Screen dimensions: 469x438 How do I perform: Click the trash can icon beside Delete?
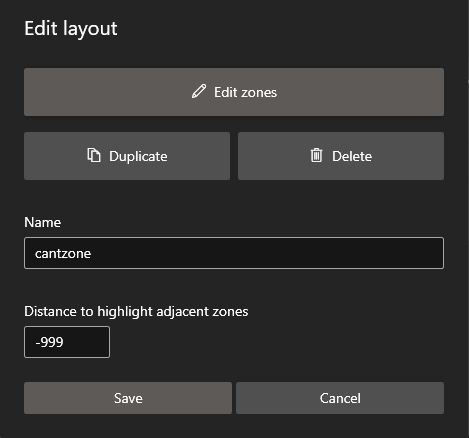pyautogui.click(x=316, y=155)
